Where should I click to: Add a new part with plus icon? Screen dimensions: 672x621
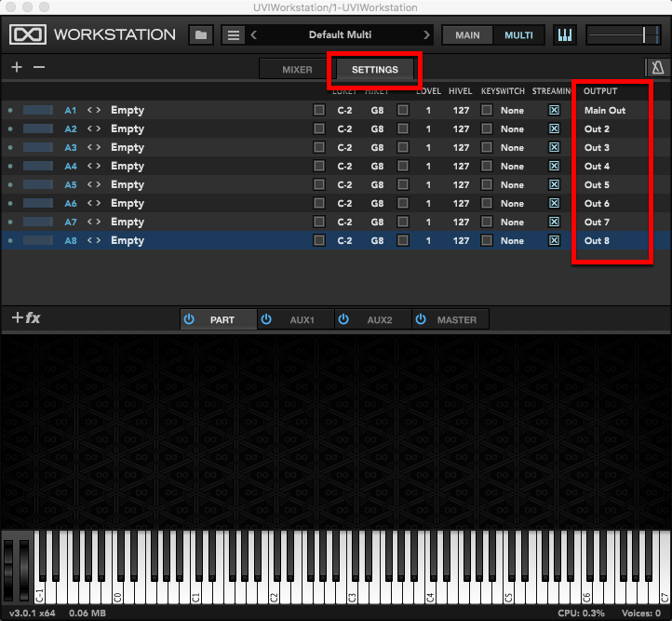(17, 67)
